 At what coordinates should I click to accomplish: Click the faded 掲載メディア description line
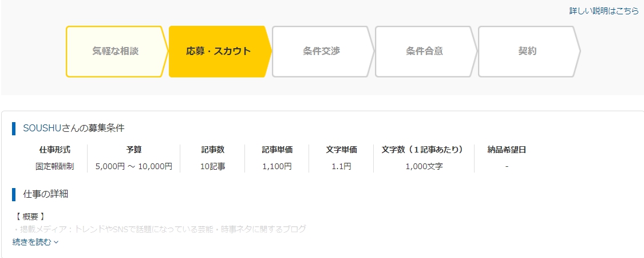click(x=160, y=229)
